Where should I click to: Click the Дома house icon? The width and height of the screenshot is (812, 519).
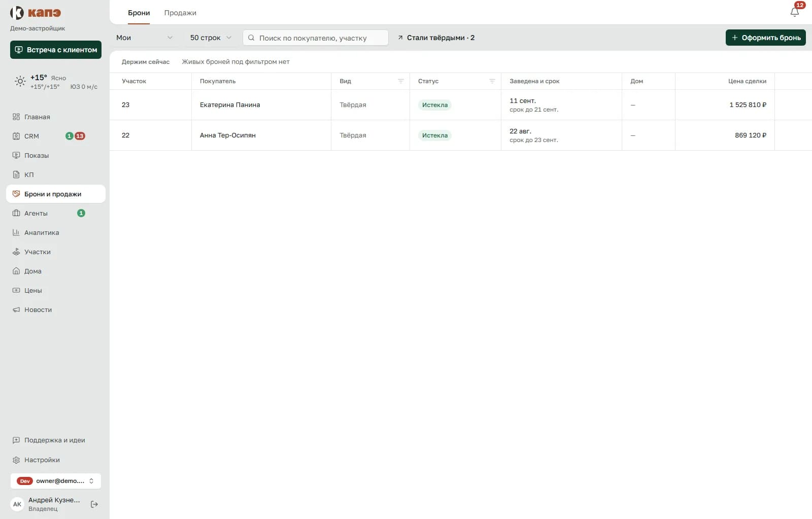click(16, 271)
